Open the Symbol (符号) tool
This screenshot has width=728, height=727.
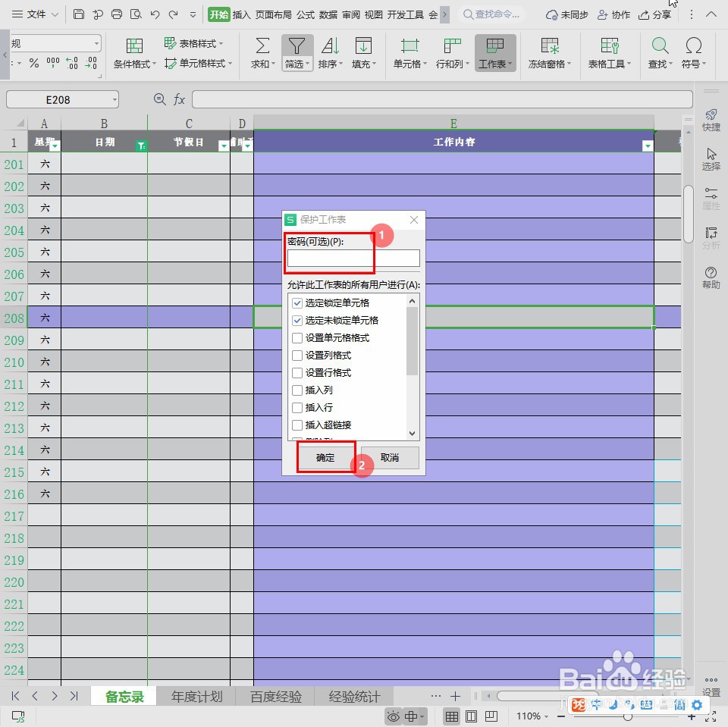[x=694, y=54]
